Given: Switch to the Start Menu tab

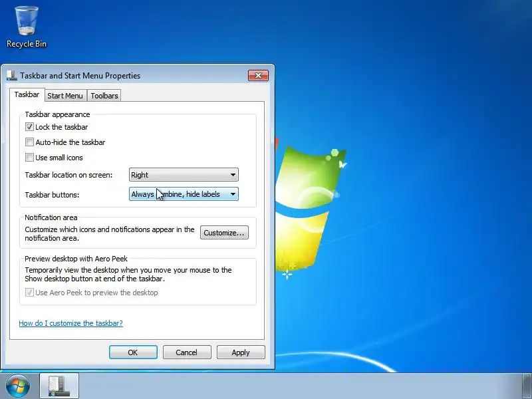Looking at the screenshot, I should click(65, 96).
